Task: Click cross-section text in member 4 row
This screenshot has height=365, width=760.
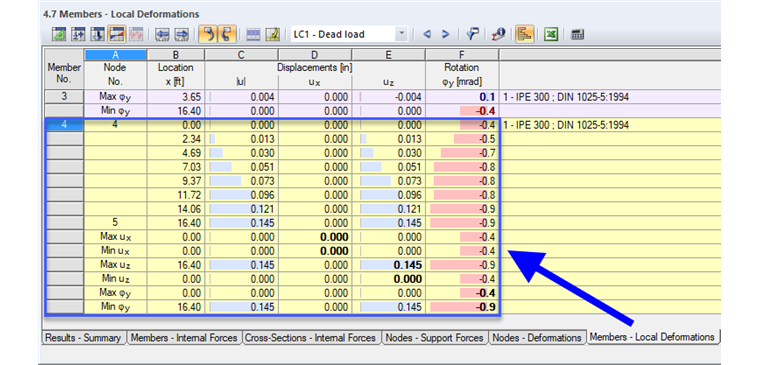Action: (x=566, y=125)
